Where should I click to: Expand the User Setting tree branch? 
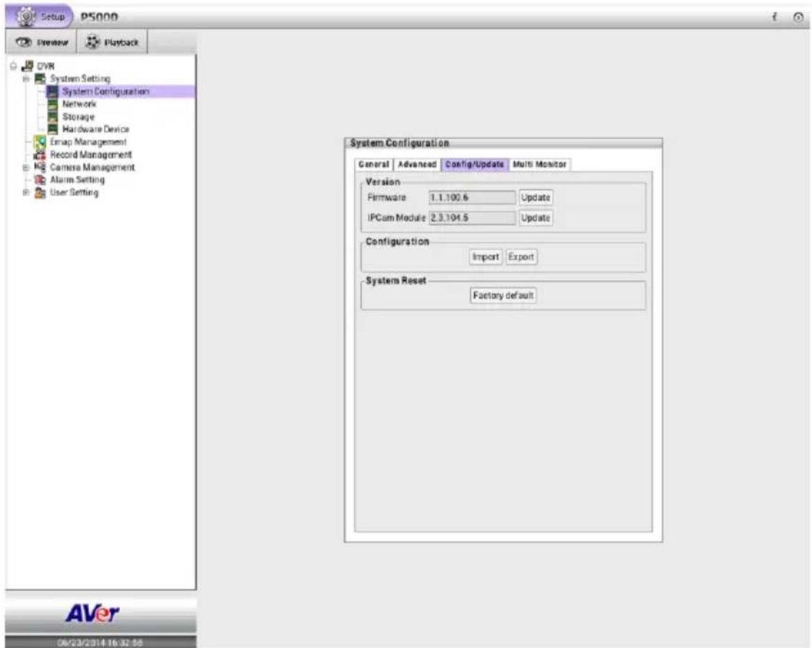coord(26,193)
